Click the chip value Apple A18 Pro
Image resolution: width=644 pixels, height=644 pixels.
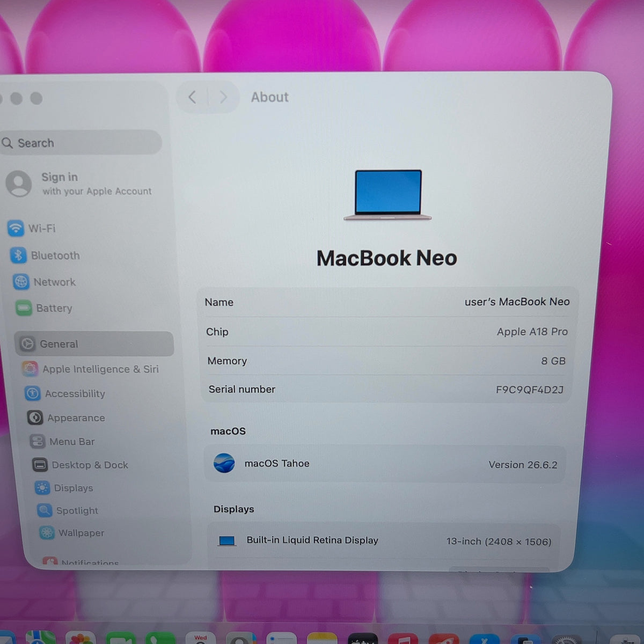[532, 332]
